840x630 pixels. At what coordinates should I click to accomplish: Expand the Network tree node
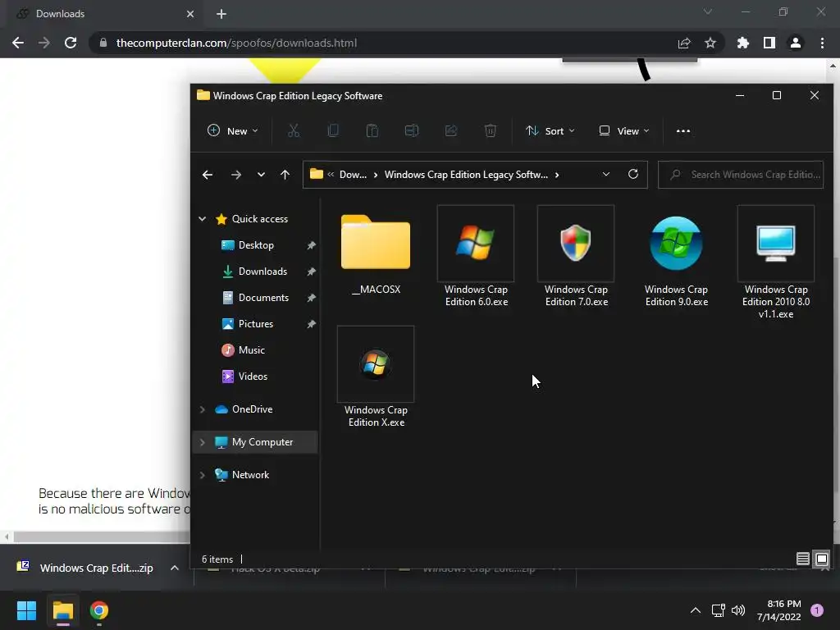(x=203, y=475)
